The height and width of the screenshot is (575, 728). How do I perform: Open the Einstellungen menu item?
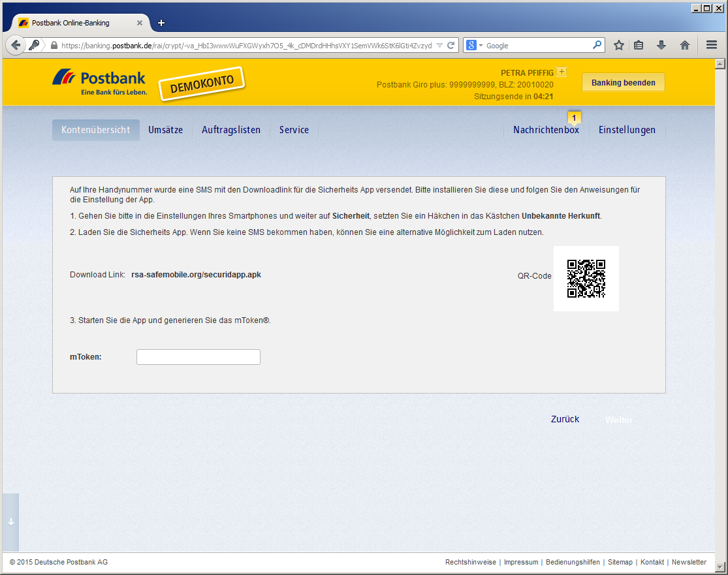(627, 130)
